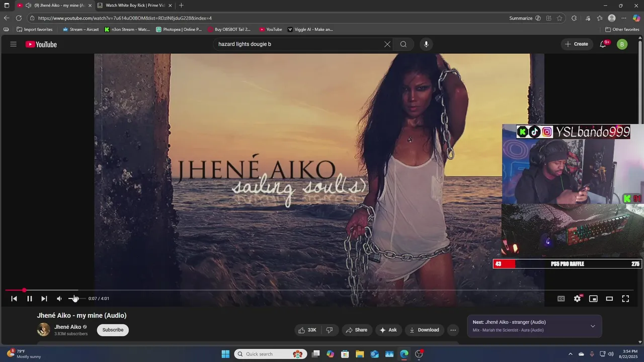644x362 pixels.
Task: Switch to the Jhené Aiko YouTube tab
Action: 54,6
